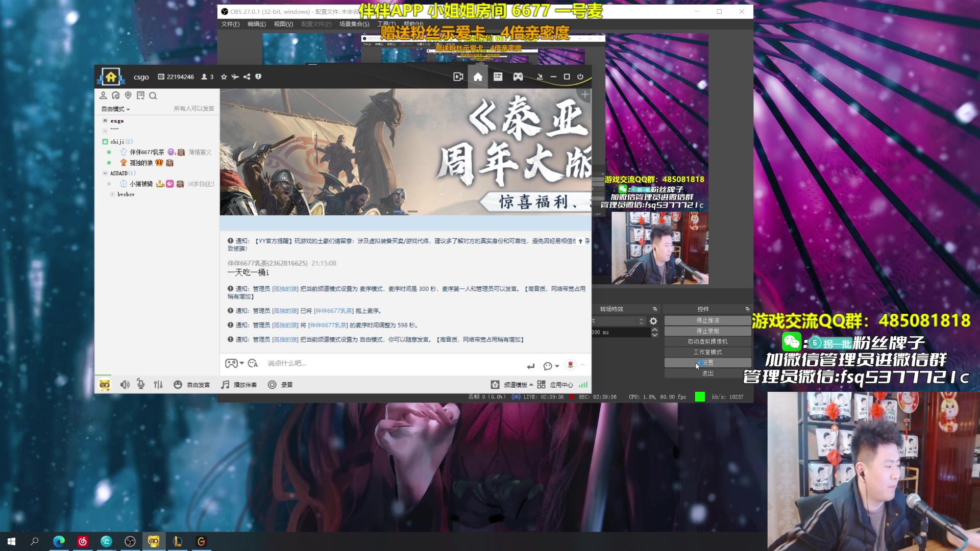
Task: Open the gamepad tab in YY top bar
Action: pos(518,77)
